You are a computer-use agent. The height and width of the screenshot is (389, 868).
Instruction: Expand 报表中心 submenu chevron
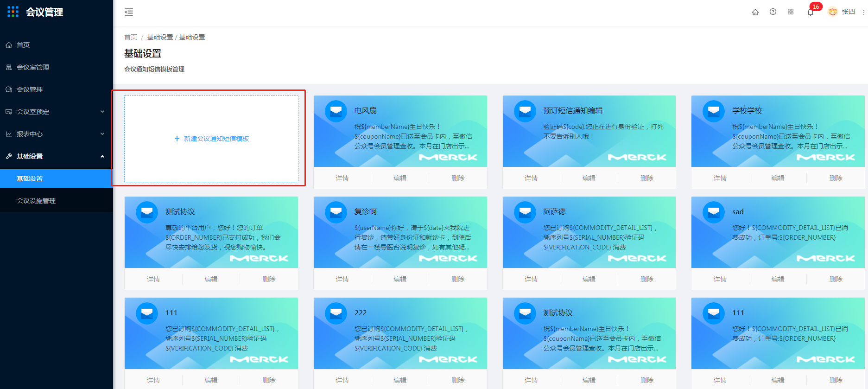(102, 134)
